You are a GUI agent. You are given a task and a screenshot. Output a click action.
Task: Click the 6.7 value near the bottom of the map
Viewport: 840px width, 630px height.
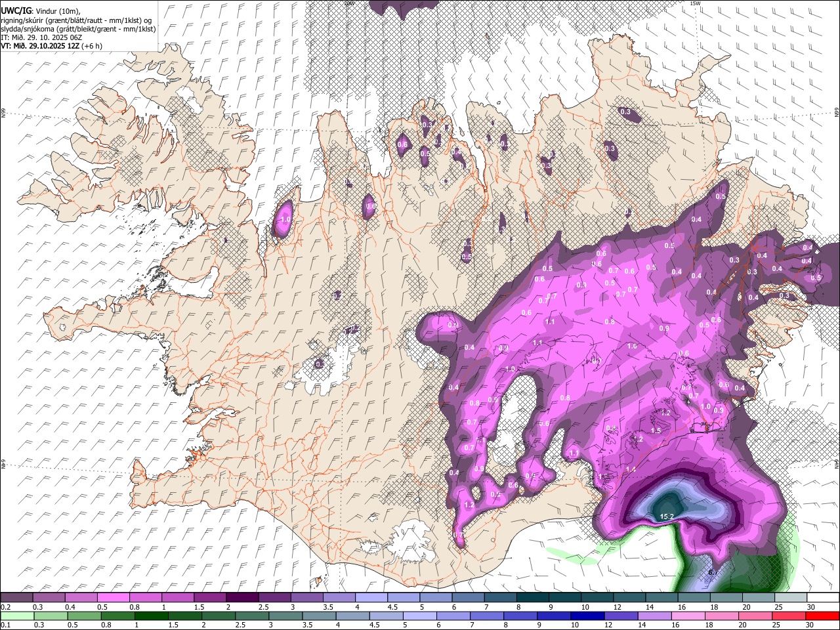coord(714,572)
